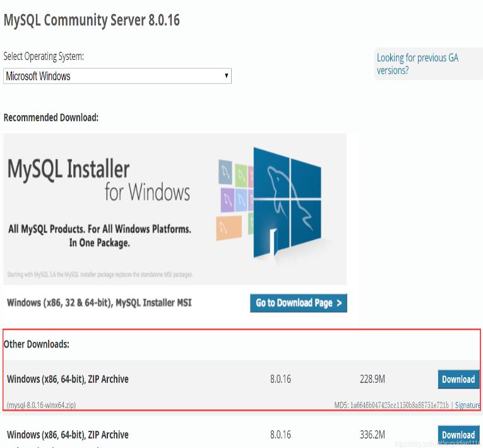Click the MySQL Installer for Windows banner image
483x448 pixels.
[175, 209]
